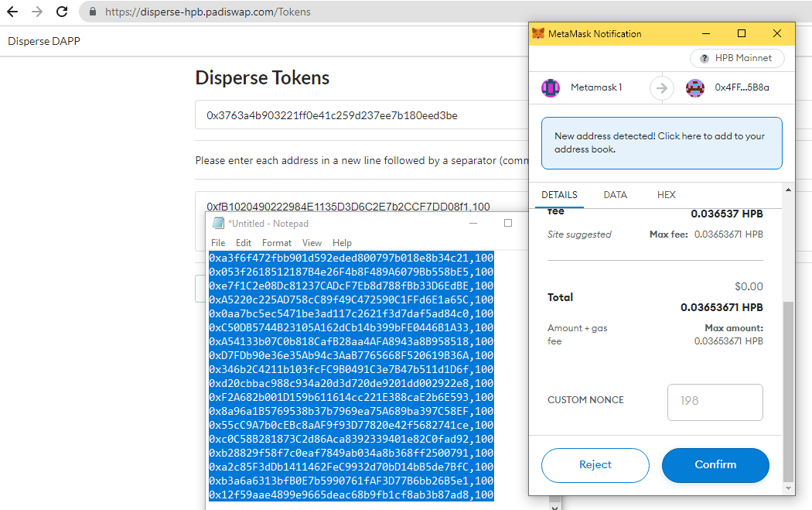Click Notepad line starting 0xb3a6a6313bfB
Image resolution: width=812 pixels, height=510 pixels.
[x=352, y=481]
